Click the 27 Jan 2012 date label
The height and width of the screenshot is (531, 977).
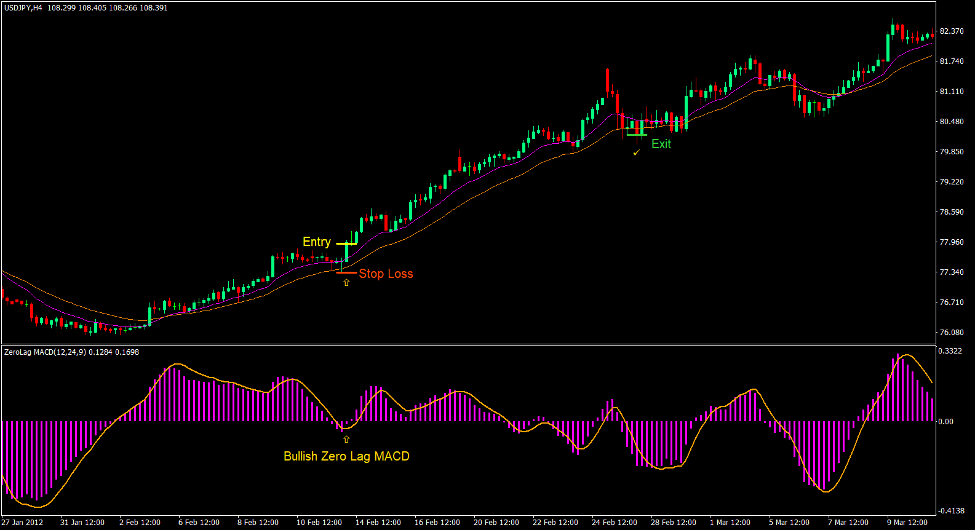(23, 523)
